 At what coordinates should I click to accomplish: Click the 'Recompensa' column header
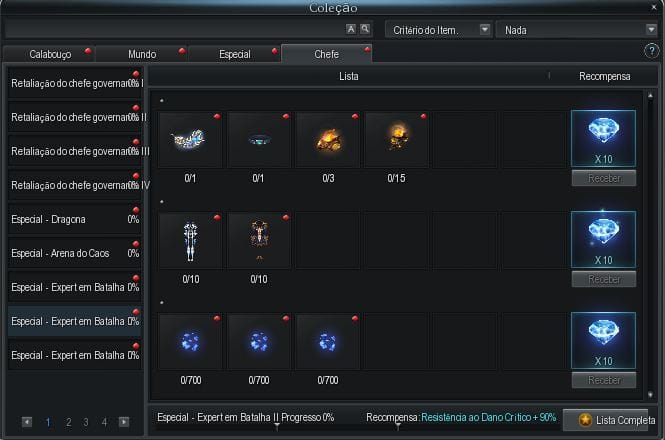[x=604, y=76]
